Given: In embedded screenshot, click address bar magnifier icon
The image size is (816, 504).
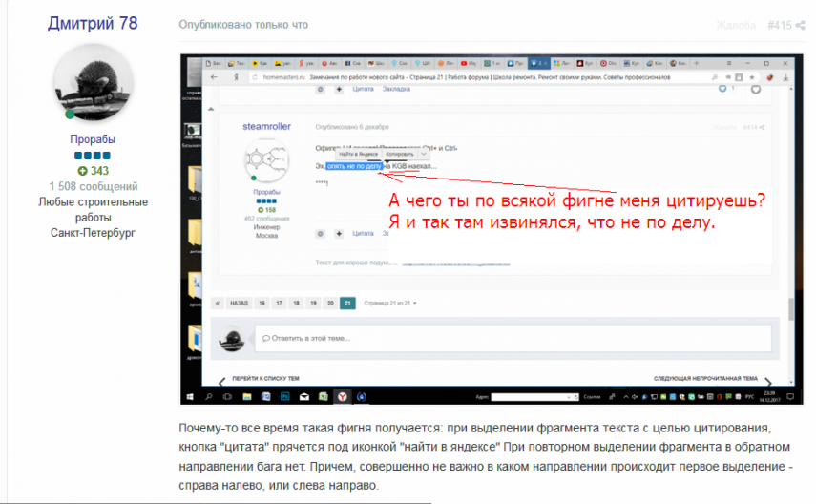Looking at the screenshot, I should [715, 77].
